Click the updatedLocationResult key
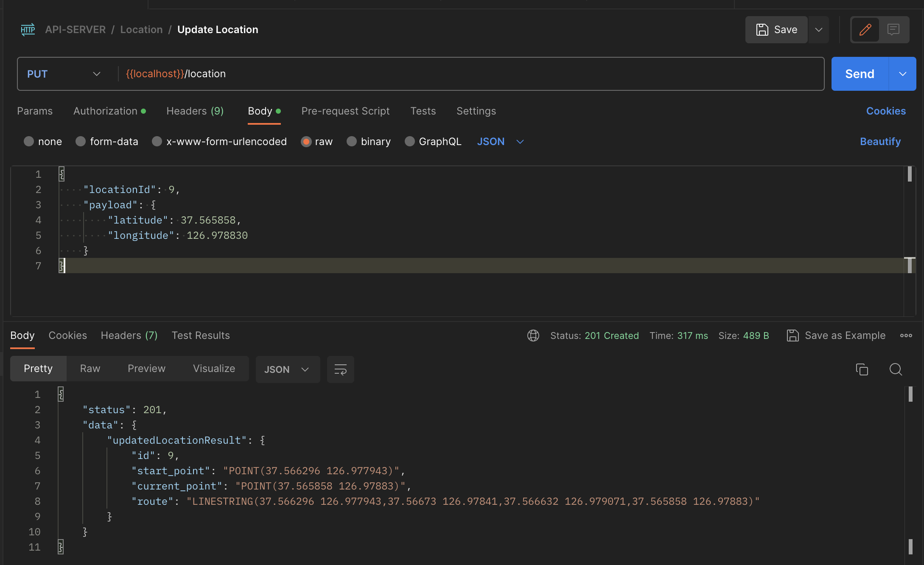 click(x=176, y=440)
